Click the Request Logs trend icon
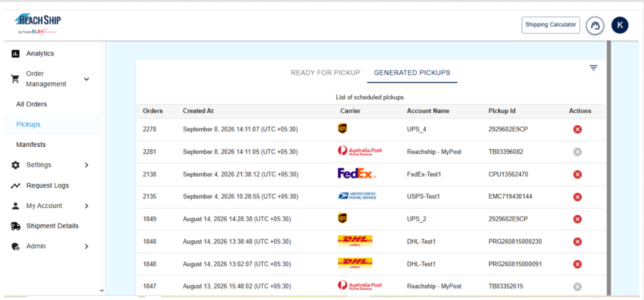 pyautogui.click(x=16, y=186)
